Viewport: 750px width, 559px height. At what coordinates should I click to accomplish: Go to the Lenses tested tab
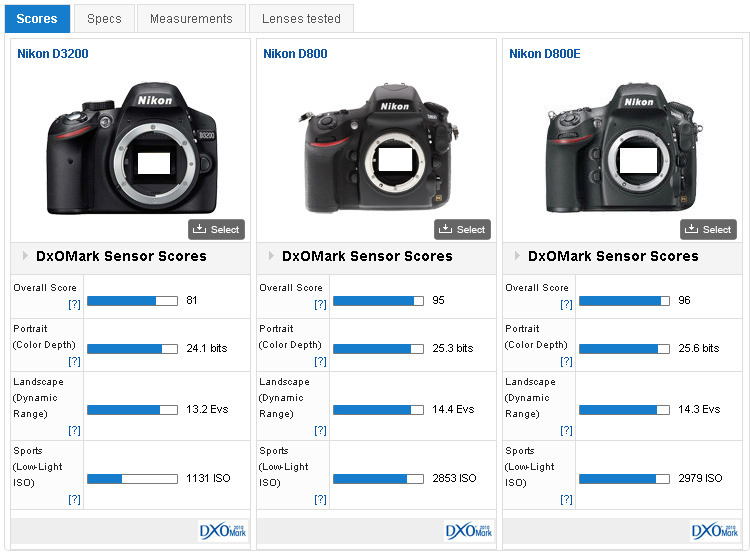pos(301,18)
